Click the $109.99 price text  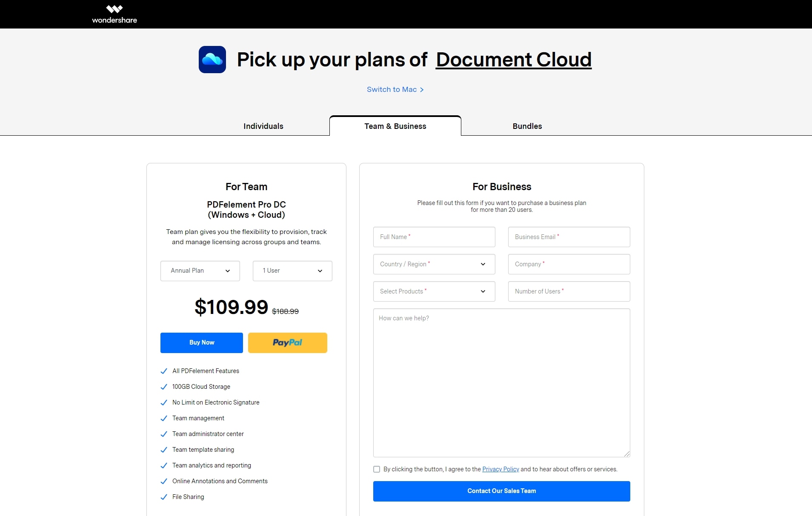click(231, 307)
